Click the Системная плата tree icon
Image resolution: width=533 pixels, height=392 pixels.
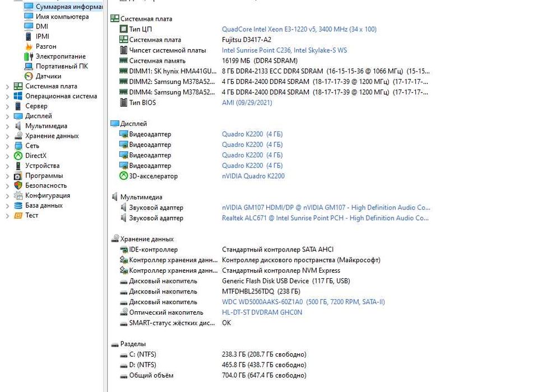coord(18,86)
